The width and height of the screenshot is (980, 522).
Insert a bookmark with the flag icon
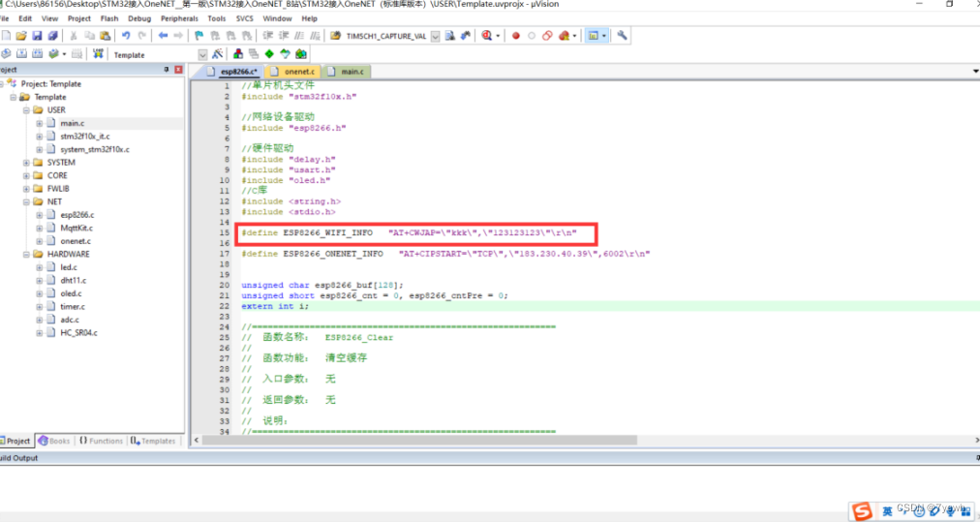pos(199,36)
